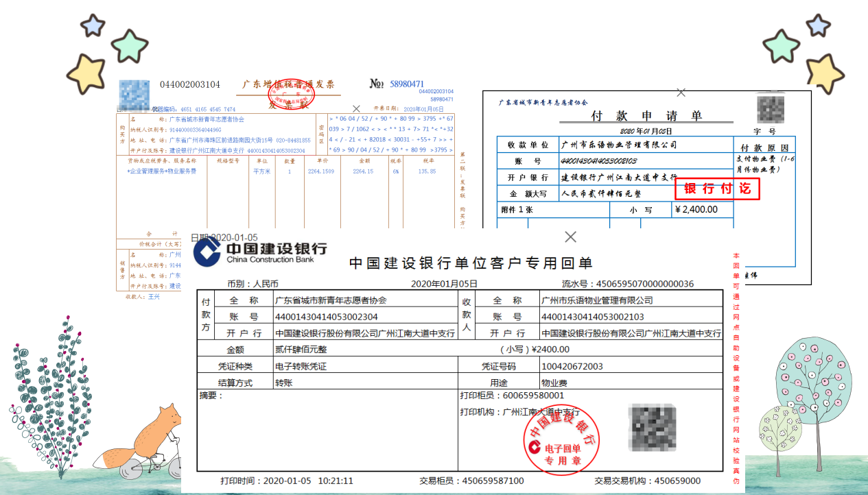Click transaction institution 450659000
Viewport: 868px width, 495px height.
pyautogui.click(x=677, y=481)
